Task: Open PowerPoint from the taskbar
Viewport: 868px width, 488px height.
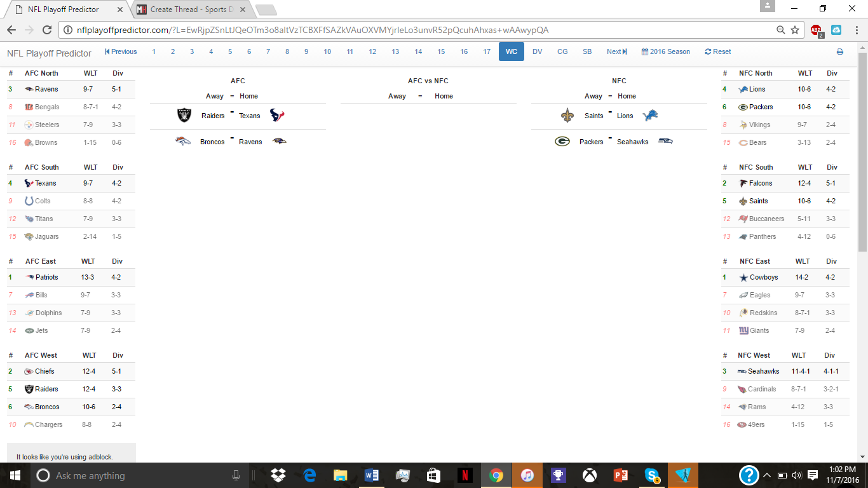Action: tap(621, 475)
